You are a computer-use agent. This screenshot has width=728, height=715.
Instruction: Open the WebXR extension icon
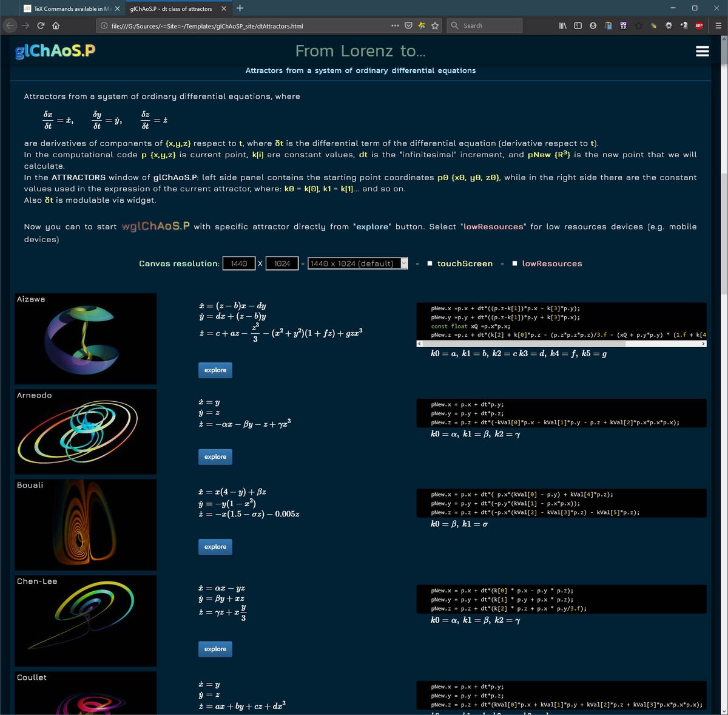(x=623, y=25)
